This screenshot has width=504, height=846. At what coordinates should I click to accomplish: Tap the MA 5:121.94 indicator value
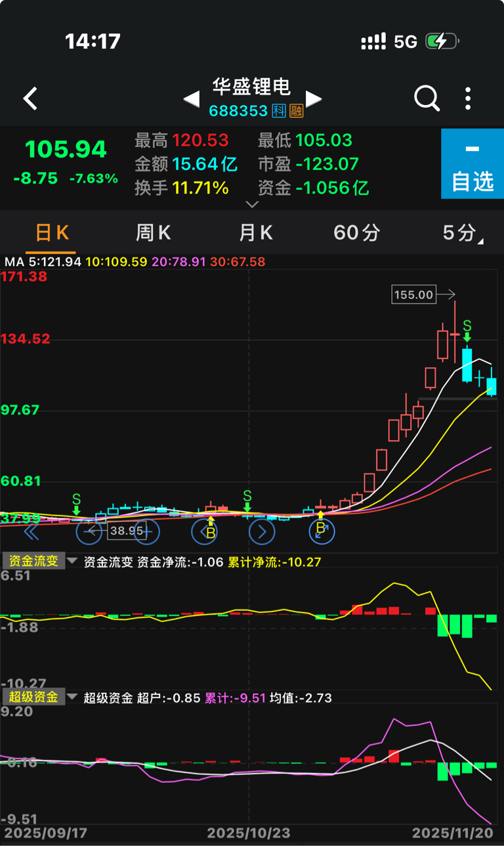[x=43, y=261]
